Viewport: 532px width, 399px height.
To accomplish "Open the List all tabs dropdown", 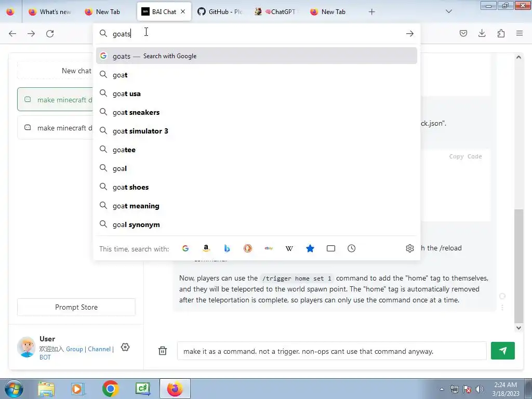I will (449, 11).
